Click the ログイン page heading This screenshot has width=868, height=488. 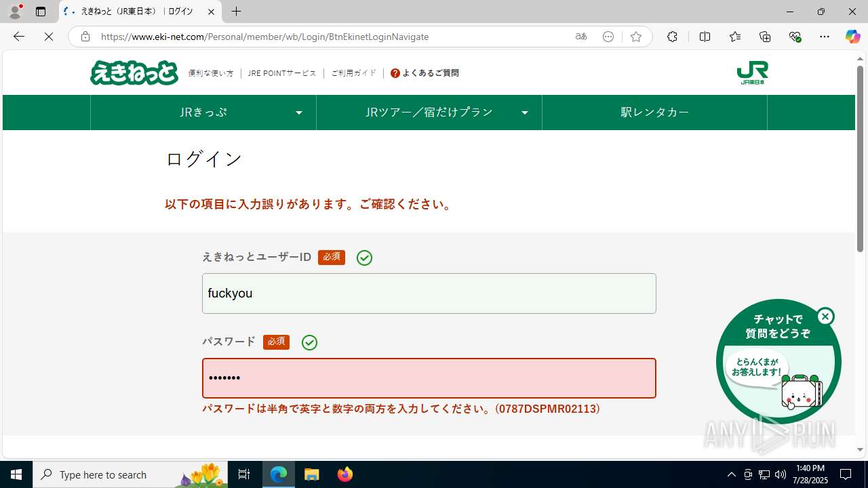click(204, 159)
